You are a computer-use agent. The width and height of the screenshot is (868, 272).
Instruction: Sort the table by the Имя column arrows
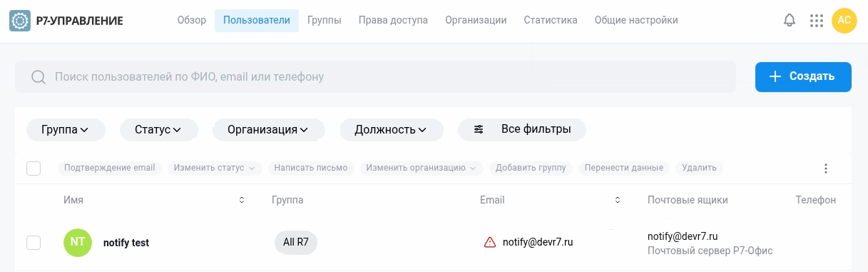coord(242,200)
